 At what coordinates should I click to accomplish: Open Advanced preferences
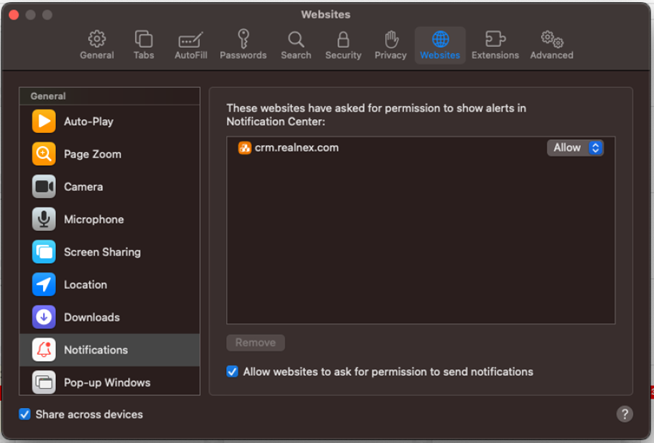click(551, 45)
